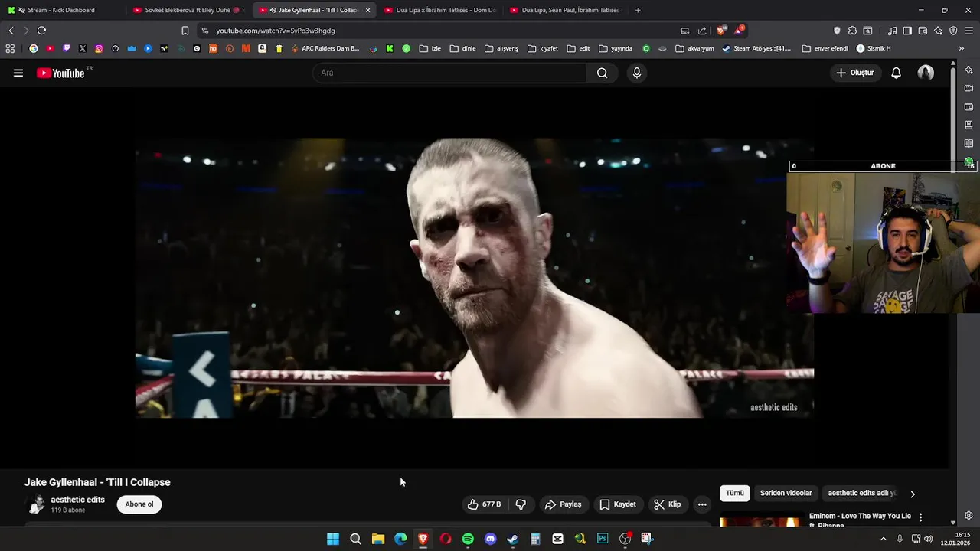Open Spotify from the taskbar
Viewport: 980px width, 551px height.
click(468, 539)
